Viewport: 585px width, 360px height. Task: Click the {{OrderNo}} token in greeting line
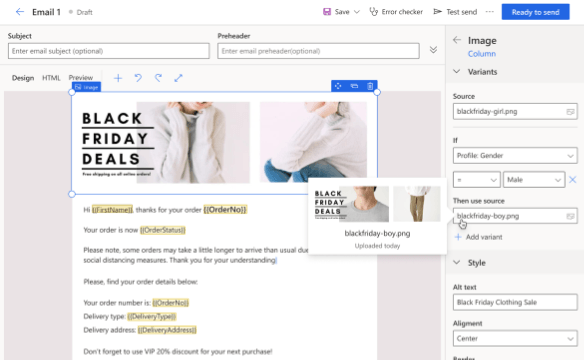[225, 210]
